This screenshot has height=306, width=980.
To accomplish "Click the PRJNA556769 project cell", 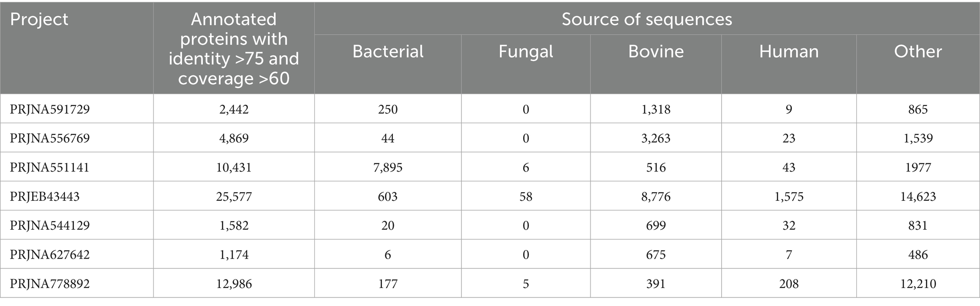I will pos(50,138).
